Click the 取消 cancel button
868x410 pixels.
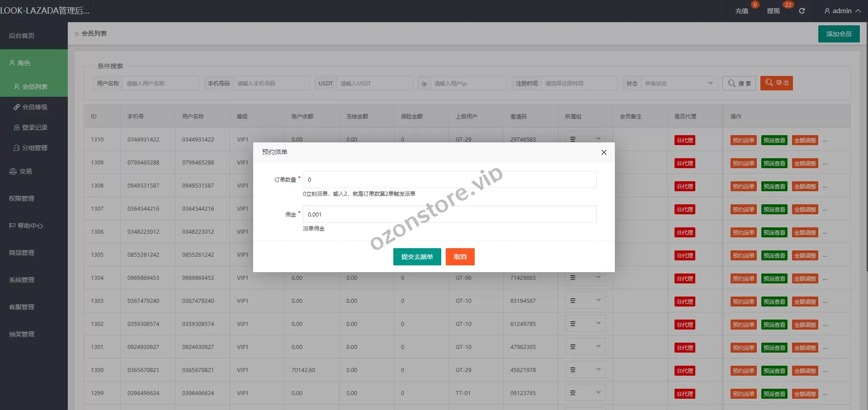pos(460,257)
